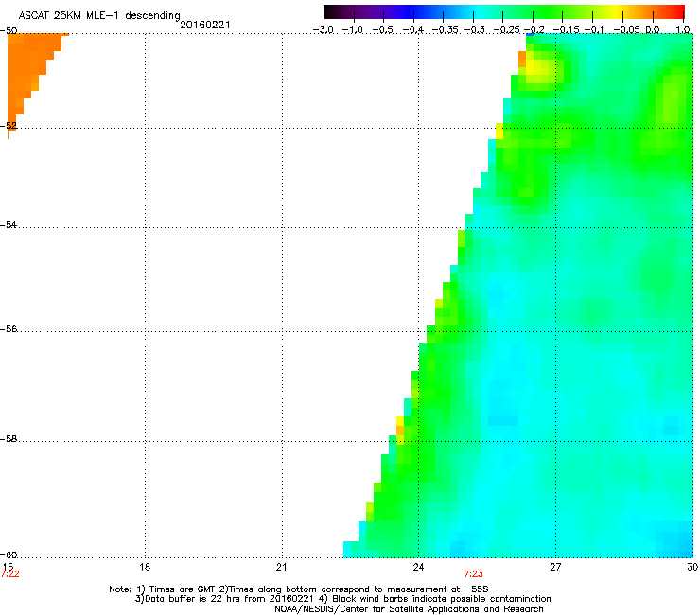Click the 'ASCAT 25KM MLE-1 descending' title

tap(99, 16)
